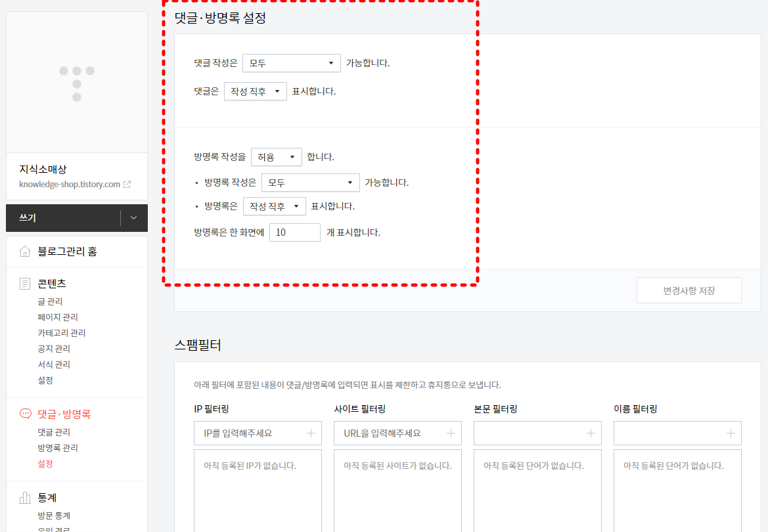Select the document icon next to 콘텐츠

pyautogui.click(x=25, y=283)
